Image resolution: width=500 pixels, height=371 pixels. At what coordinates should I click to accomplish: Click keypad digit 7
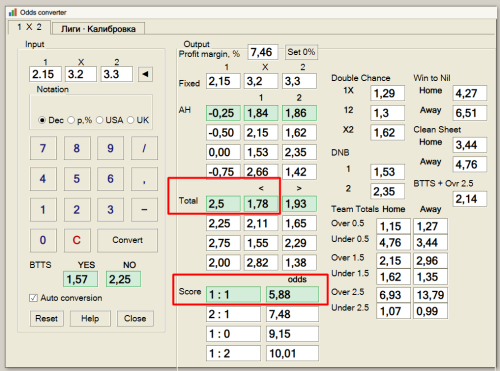(x=43, y=148)
